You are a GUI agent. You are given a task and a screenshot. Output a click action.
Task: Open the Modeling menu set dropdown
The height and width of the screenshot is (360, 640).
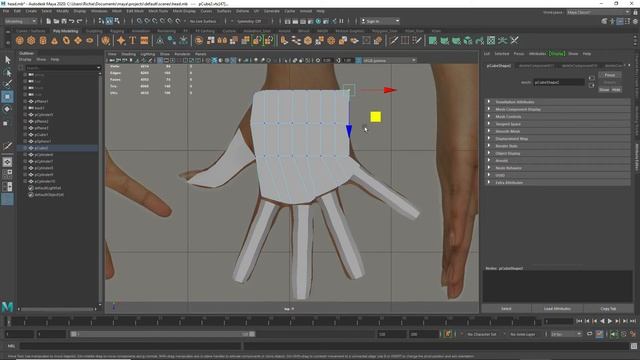20,21
